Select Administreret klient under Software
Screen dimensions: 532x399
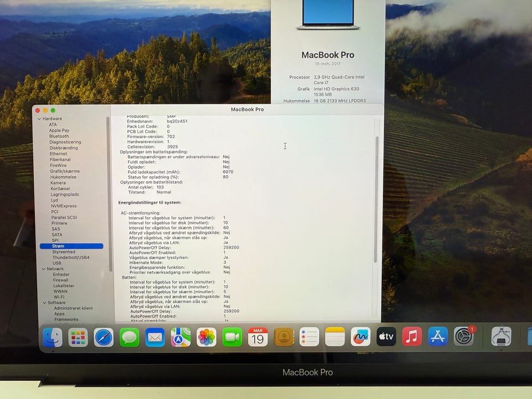pyautogui.click(x=73, y=308)
